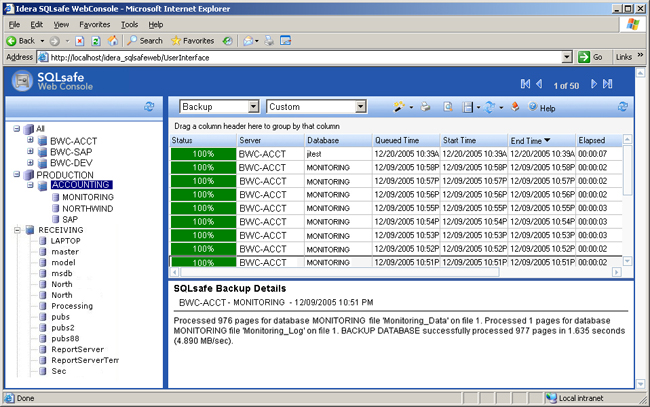Screen dimensions: 650x407
Task: Expand the BWC-ACCT tree node
Action: (30, 140)
